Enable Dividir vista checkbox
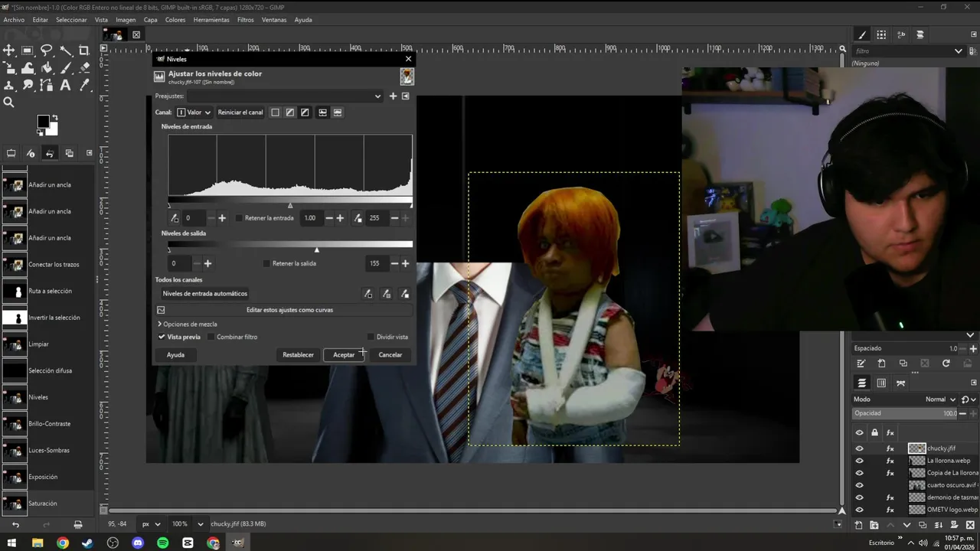This screenshot has height=551, width=980. [x=371, y=337]
